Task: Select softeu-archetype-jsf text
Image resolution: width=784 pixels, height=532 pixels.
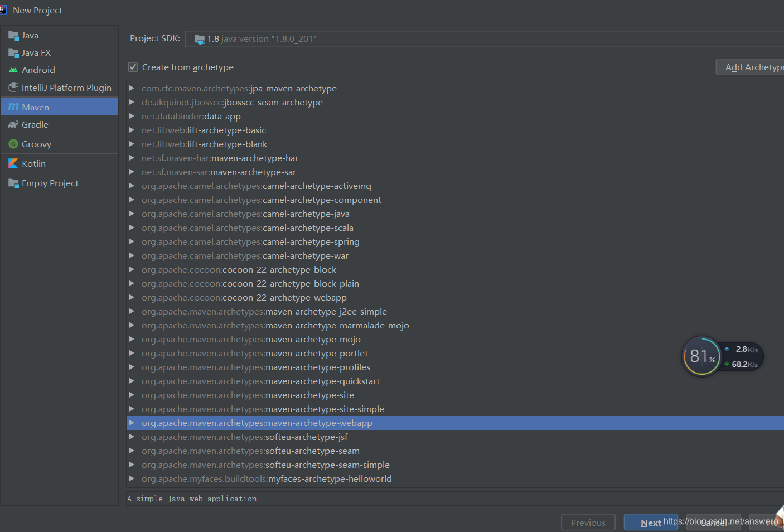Action: (x=306, y=437)
